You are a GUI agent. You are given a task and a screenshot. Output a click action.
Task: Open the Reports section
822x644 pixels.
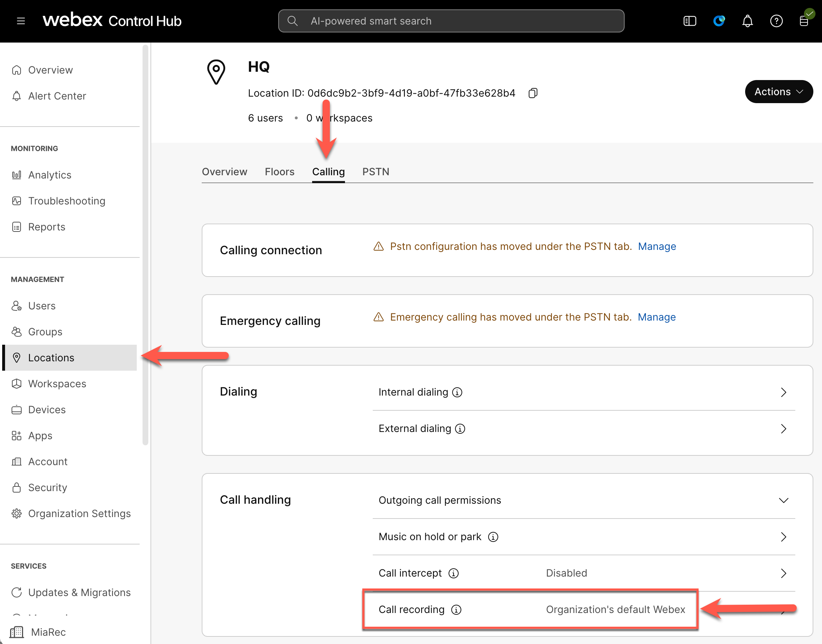pyautogui.click(x=47, y=226)
